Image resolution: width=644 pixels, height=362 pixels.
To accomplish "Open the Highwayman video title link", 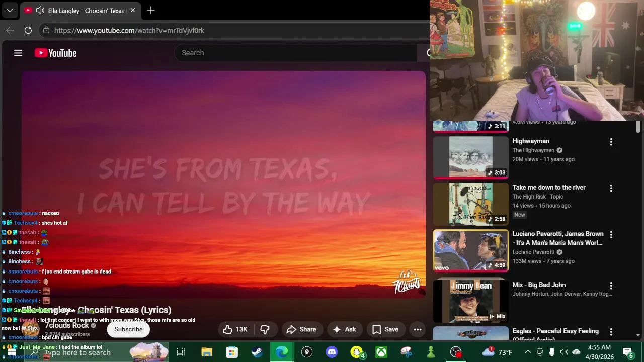I will point(531,141).
